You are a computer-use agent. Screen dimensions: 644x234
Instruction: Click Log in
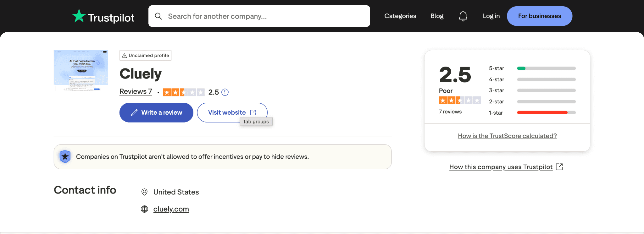(491, 16)
